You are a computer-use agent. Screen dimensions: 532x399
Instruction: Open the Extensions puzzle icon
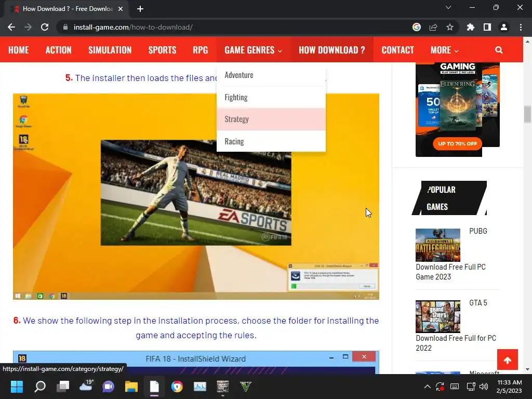point(471,27)
